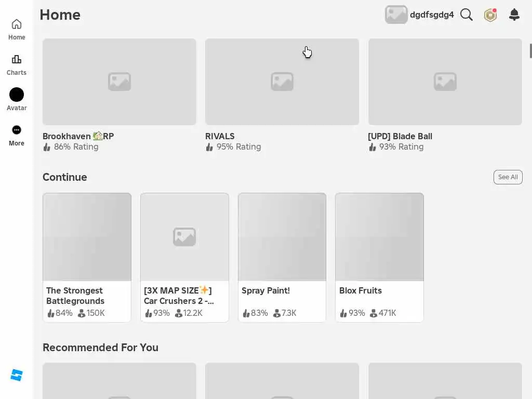Open the Brookhaven RP thumbnail
Screen dimensions: 532x399
pos(119,82)
